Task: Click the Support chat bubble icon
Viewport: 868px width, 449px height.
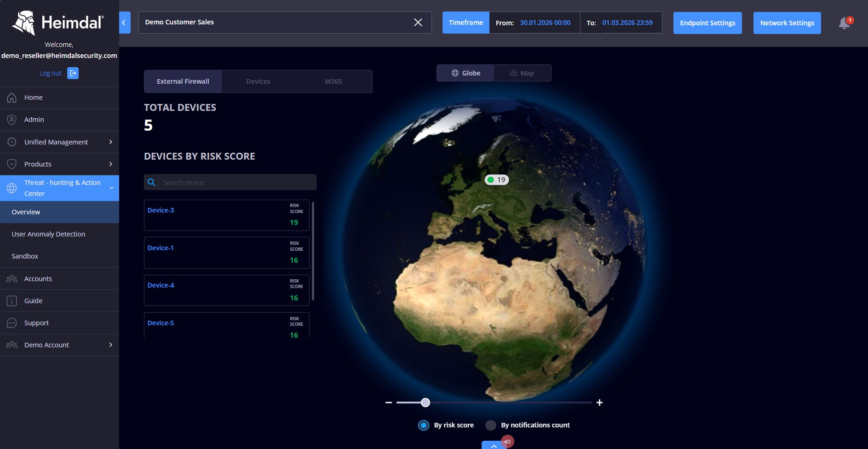Action: (12, 323)
